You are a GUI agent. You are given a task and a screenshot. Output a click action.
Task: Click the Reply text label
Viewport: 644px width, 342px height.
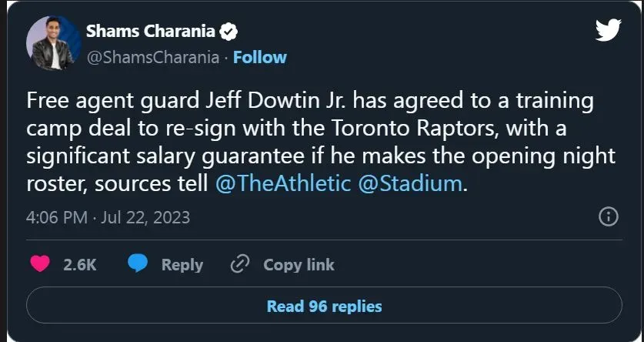point(182,264)
